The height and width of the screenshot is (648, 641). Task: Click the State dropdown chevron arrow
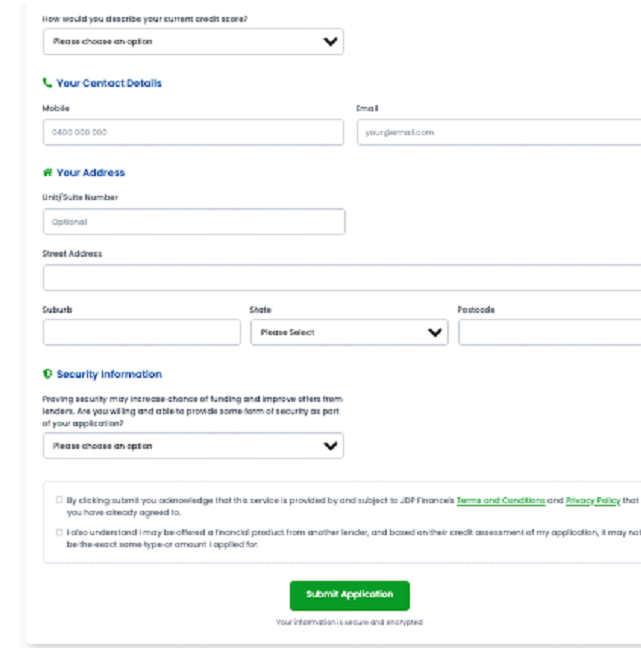coord(435,332)
